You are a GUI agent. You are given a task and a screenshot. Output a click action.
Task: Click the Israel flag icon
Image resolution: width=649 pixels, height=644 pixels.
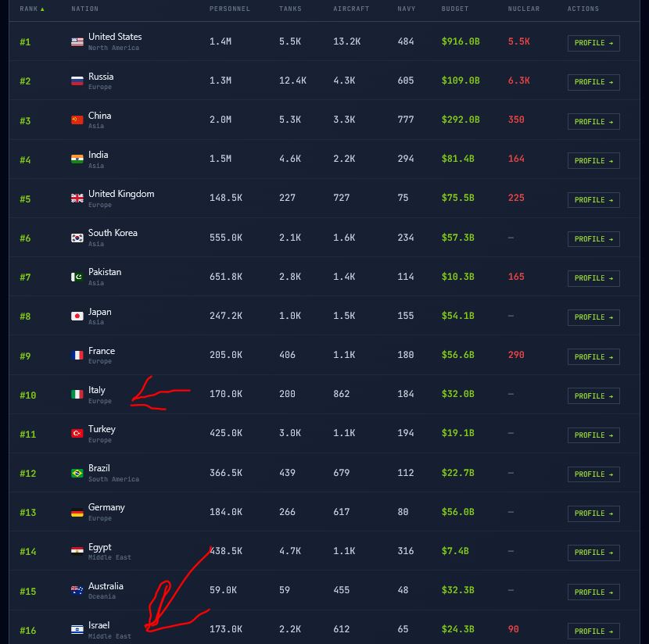(77, 629)
